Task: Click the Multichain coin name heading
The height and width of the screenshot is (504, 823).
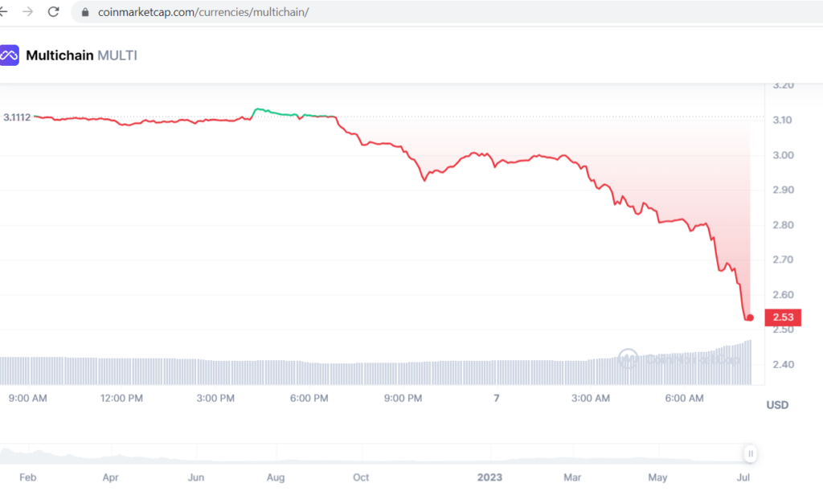Action: tap(59, 55)
